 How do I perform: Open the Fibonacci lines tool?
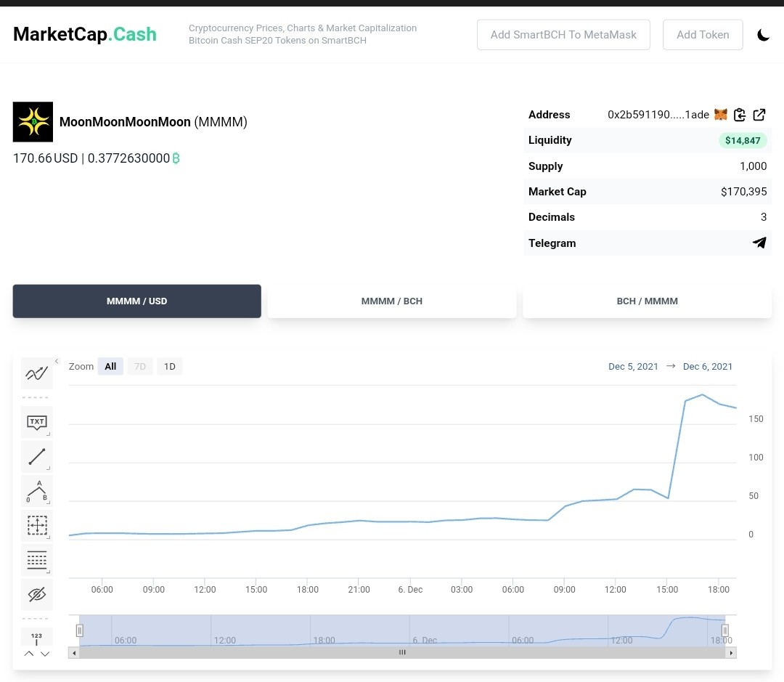pyautogui.click(x=37, y=560)
